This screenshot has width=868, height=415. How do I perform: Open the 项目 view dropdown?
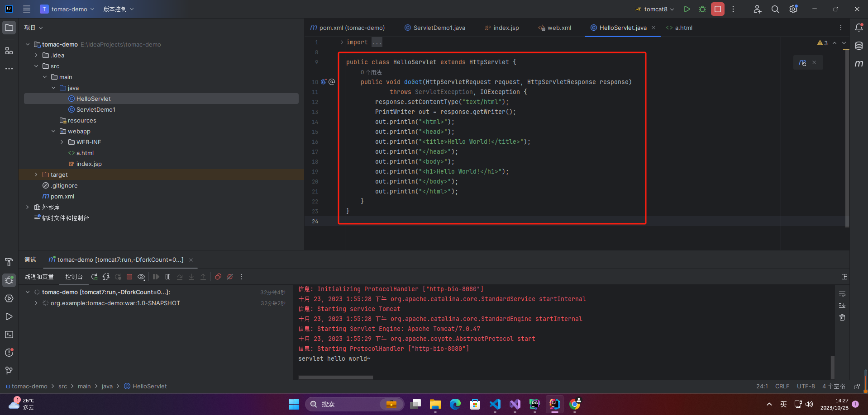point(33,28)
